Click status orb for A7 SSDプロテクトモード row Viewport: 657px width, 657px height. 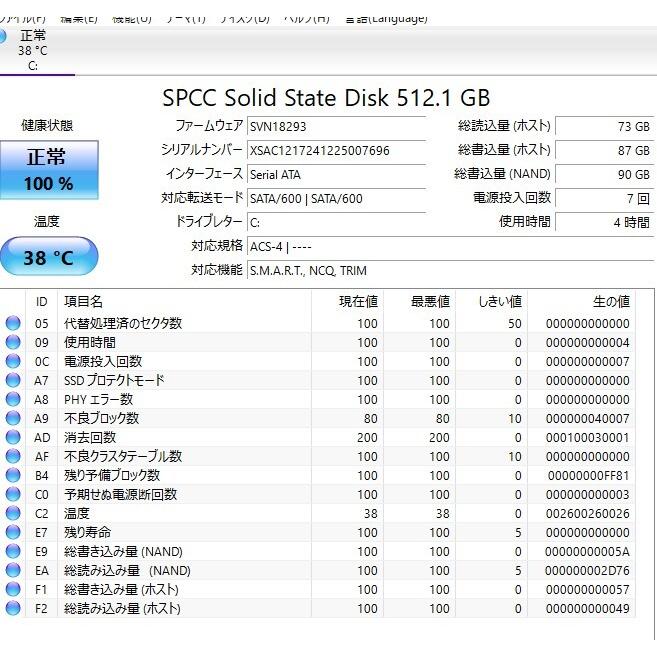(13, 380)
